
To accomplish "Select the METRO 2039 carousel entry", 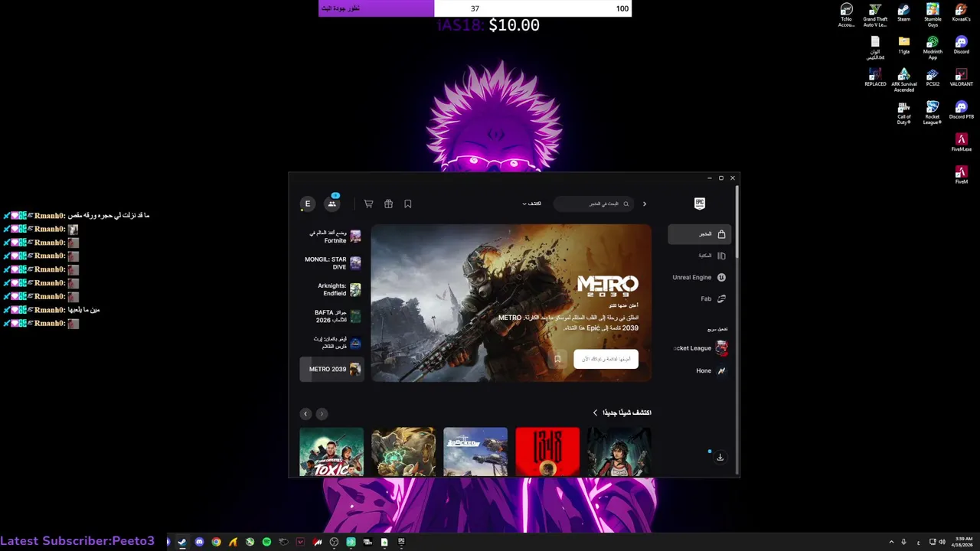I will tap(331, 369).
